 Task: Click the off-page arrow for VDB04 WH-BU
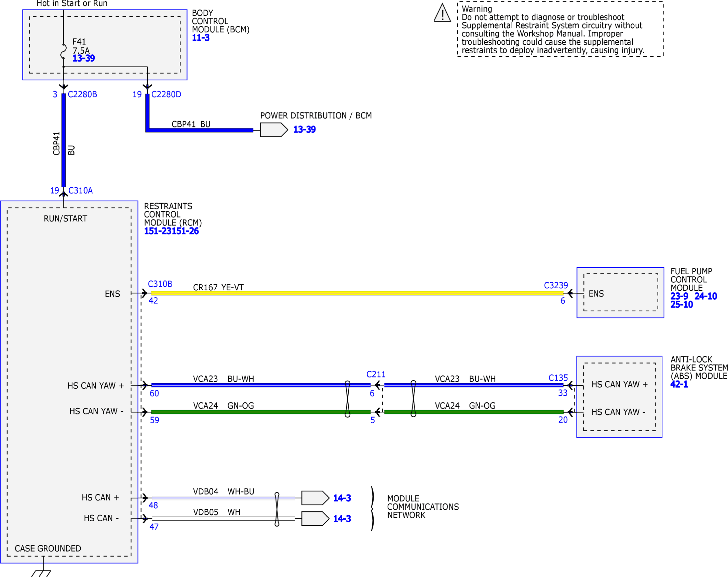point(315,498)
